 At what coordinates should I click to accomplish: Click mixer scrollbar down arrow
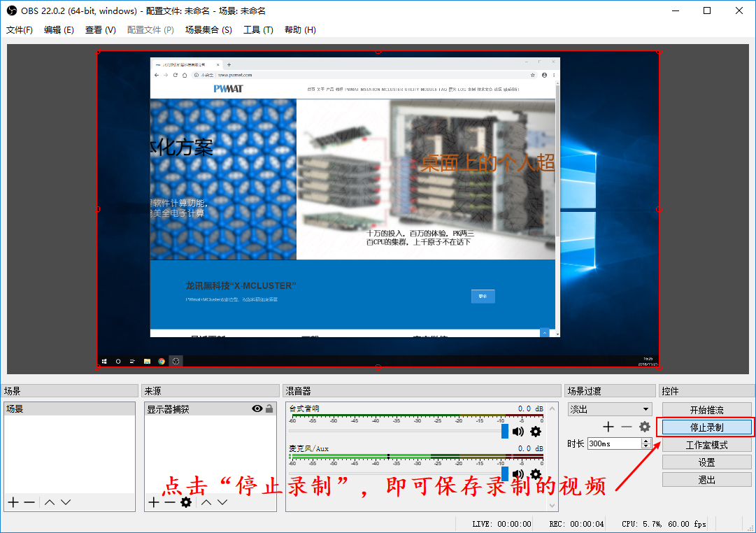coord(552,506)
